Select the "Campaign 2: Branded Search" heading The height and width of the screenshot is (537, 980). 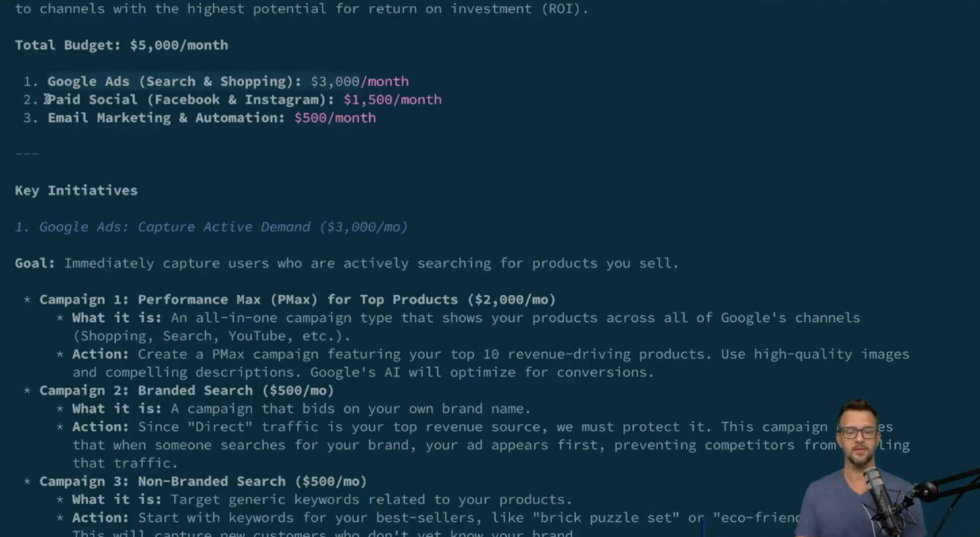click(186, 391)
